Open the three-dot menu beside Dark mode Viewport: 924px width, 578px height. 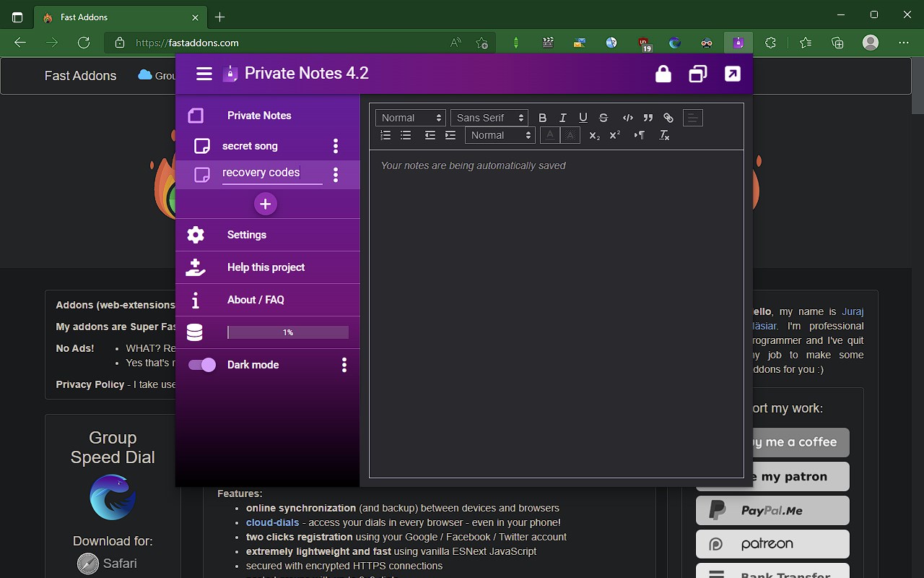pos(344,365)
